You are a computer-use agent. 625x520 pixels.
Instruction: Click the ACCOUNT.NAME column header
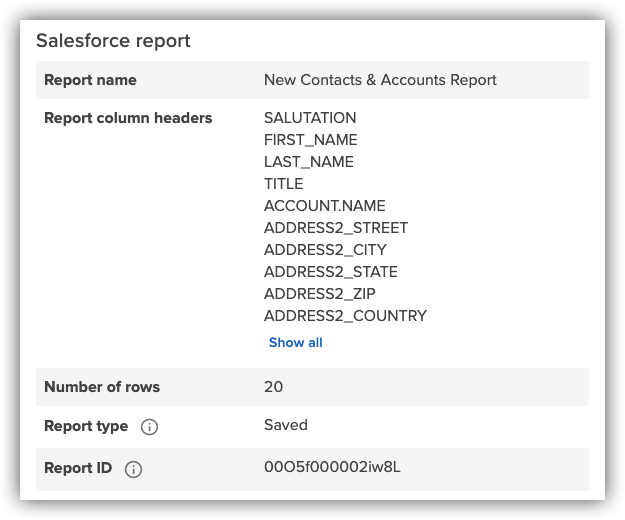324,206
